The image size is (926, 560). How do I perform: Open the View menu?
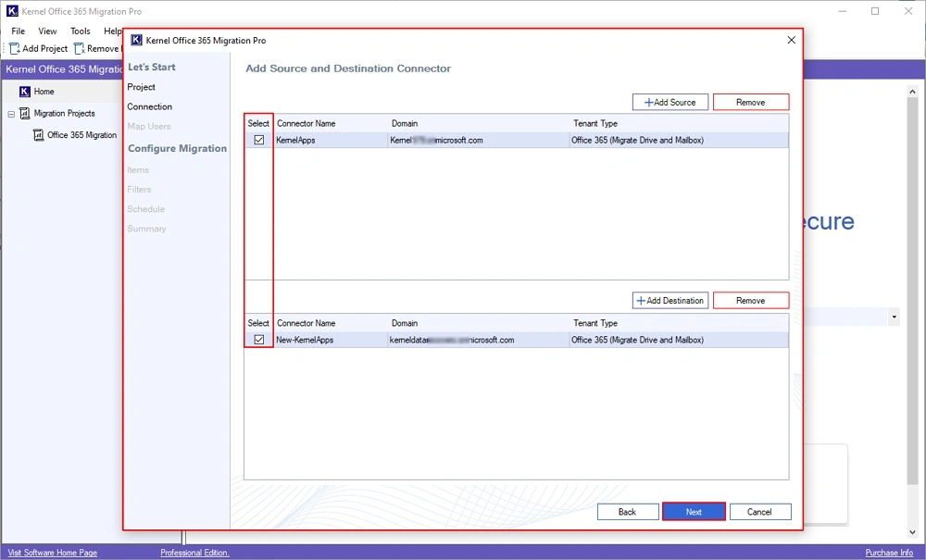47,31
